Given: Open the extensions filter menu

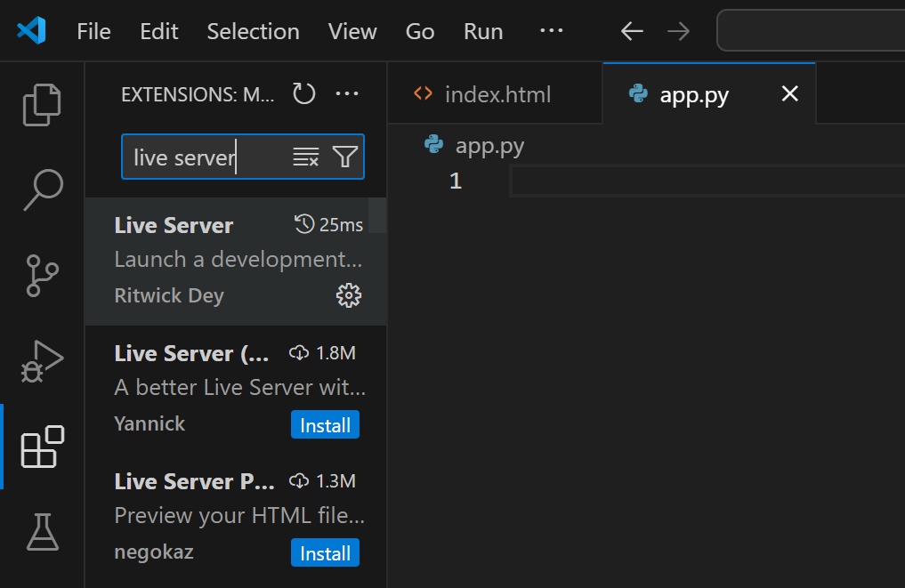Looking at the screenshot, I should [345, 157].
